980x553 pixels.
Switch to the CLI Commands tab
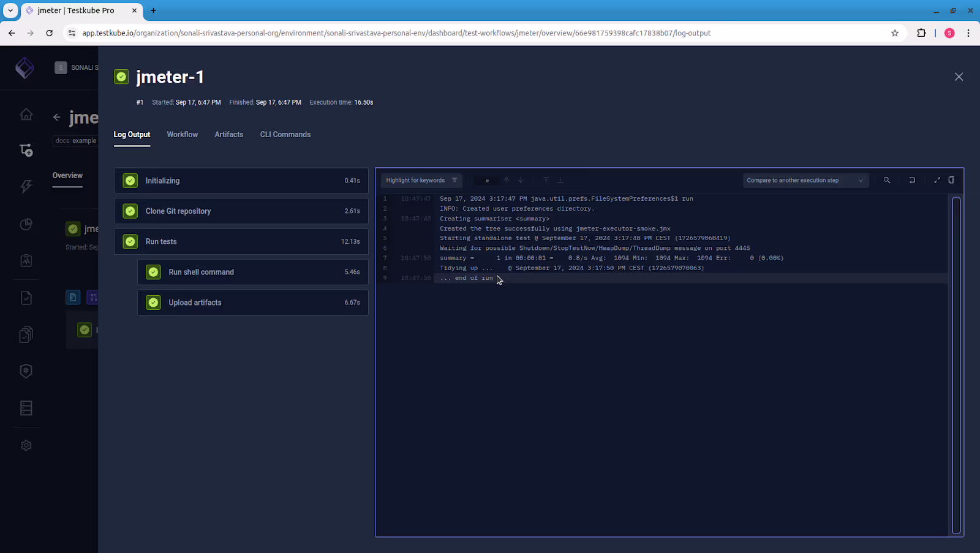pyautogui.click(x=285, y=135)
